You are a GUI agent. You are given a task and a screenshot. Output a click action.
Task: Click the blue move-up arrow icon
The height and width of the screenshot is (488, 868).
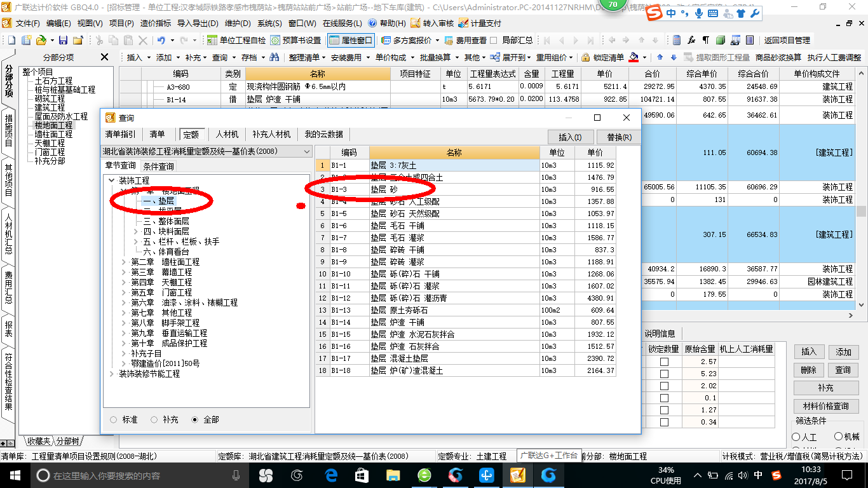click(x=660, y=57)
